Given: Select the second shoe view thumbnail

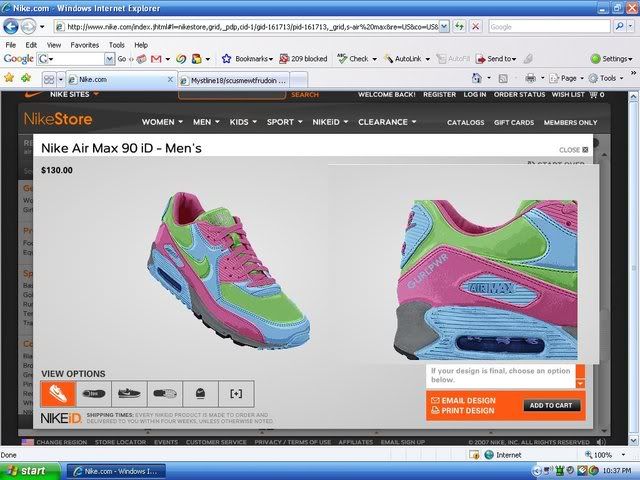Looking at the screenshot, I should pos(94,394).
